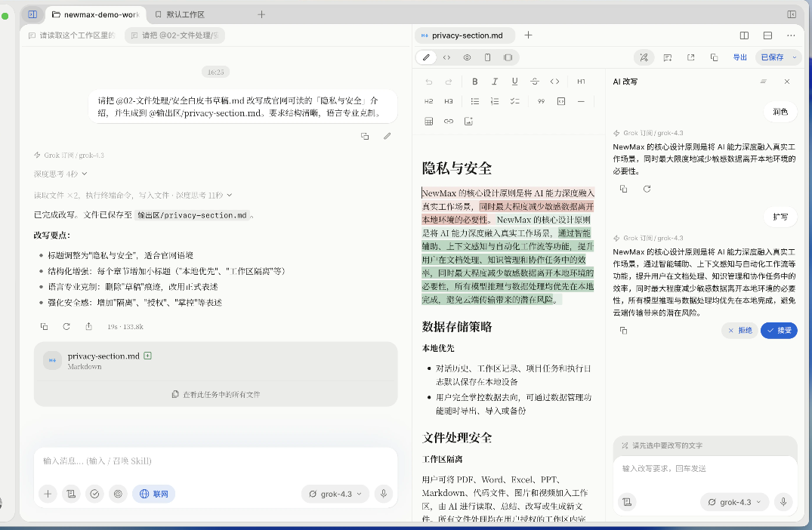The height and width of the screenshot is (530, 812).
Task: Insert bulleted list
Action: [475, 101]
